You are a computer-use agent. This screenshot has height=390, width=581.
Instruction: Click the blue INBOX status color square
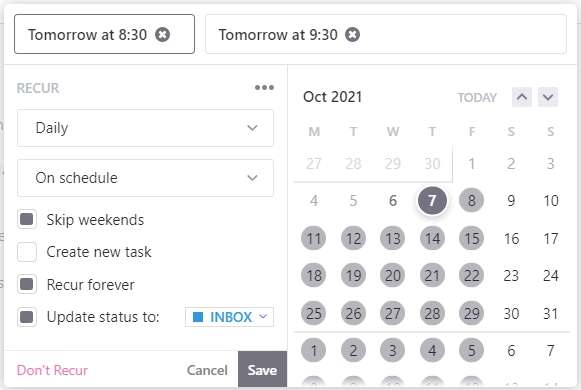[198, 317]
